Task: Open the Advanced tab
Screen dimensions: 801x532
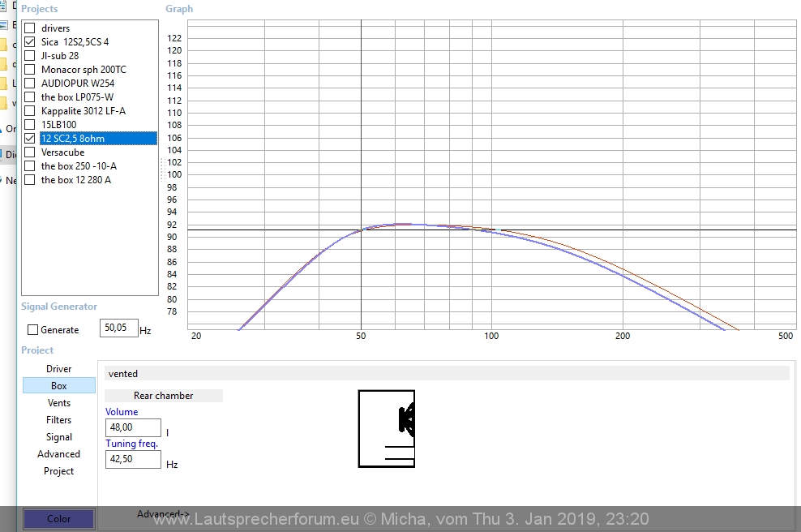Action: pos(58,454)
